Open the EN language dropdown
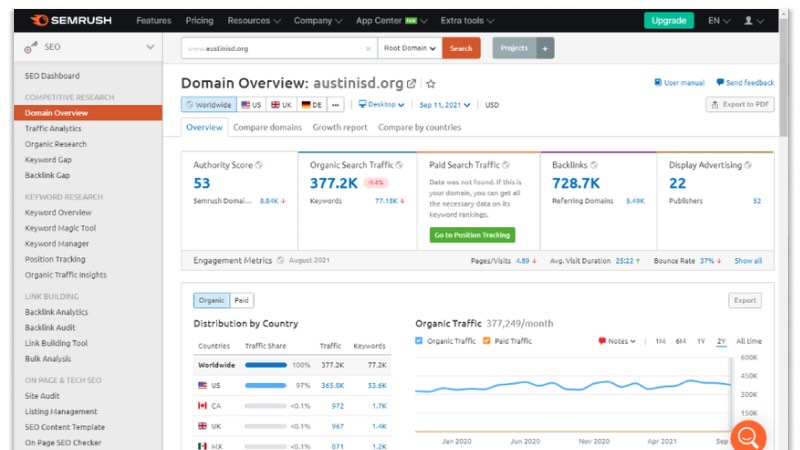The image size is (800, 450). pos(719,21)
